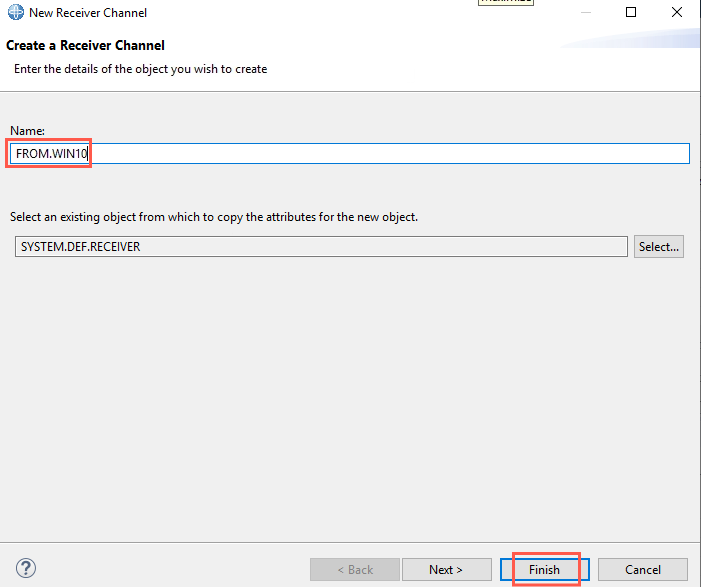
Task: Minimize the New Receiver Channel window
Action: click(x=586, y=12)
